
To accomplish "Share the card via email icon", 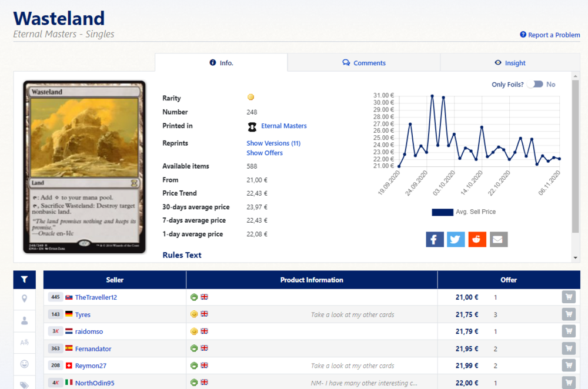I will pos(499,239).
